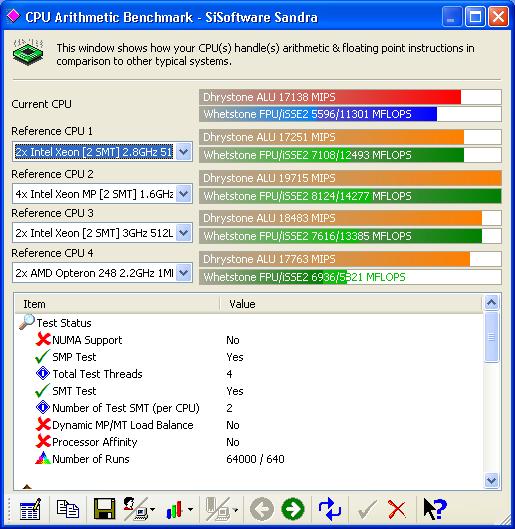This screenshot has height=529, width=515.
Task: Open the Reference CPU 4 dropdown arrow
Action: click(183, 273)
